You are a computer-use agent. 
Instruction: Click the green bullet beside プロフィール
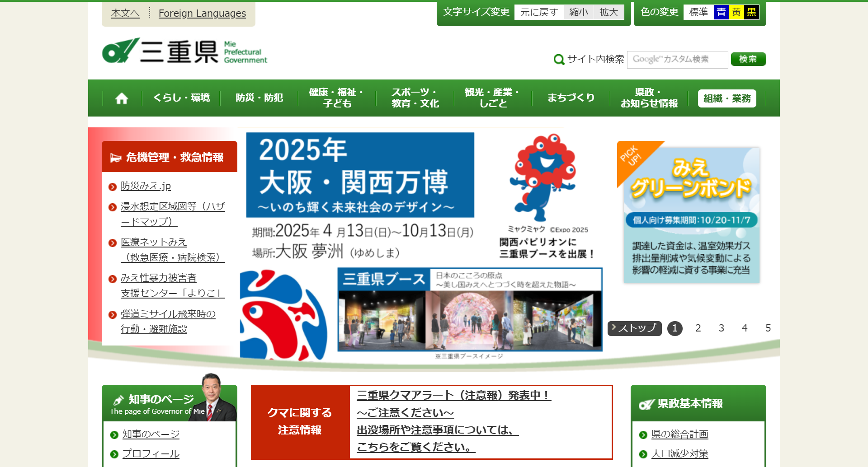[x=114, y=454]
